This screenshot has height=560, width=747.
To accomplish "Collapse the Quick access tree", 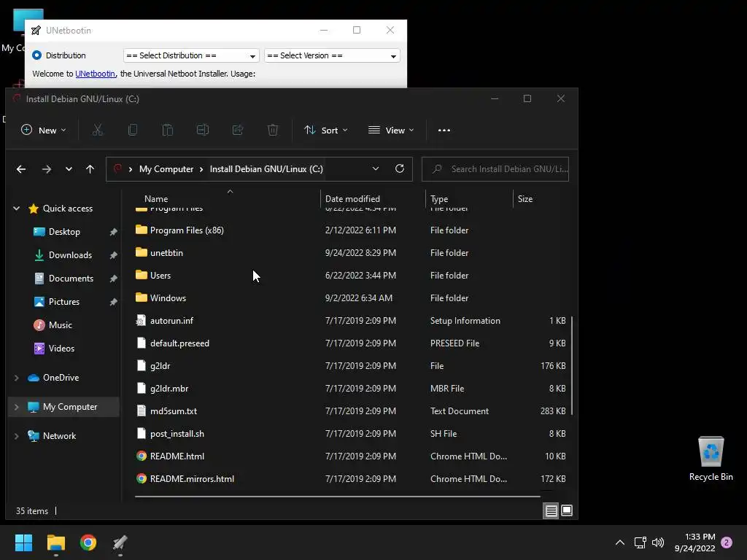I will pos(16,208).
